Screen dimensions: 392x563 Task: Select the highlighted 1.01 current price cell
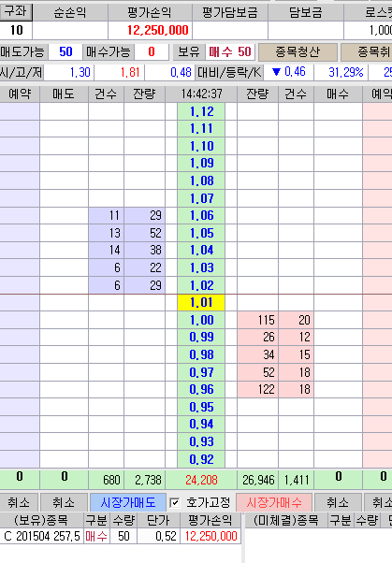pos(201,302)
